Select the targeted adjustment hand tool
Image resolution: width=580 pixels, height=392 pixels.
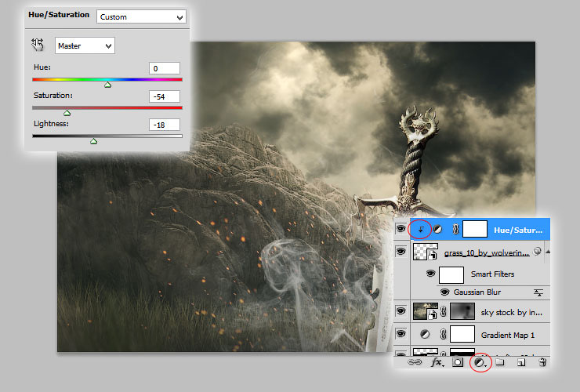[x=38, y=45]
